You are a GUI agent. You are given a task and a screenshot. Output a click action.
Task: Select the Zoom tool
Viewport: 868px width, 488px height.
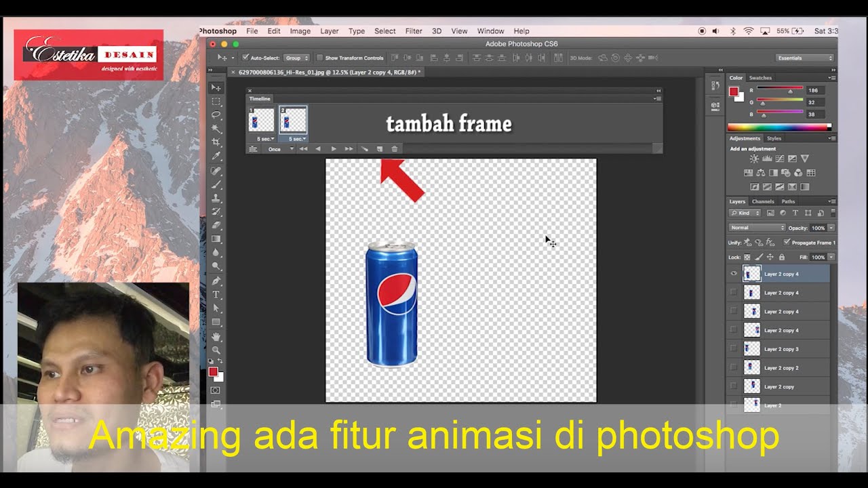216,350
